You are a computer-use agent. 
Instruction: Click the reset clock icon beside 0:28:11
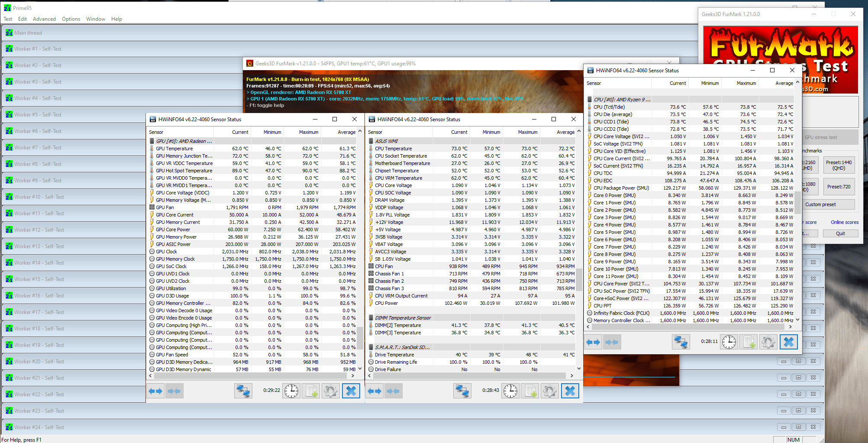[729, 342]
